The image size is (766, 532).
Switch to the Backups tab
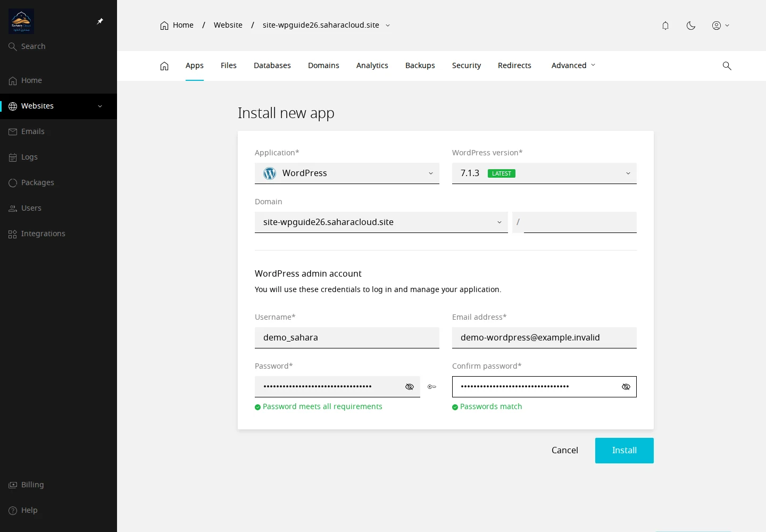(x=420, y=65)
